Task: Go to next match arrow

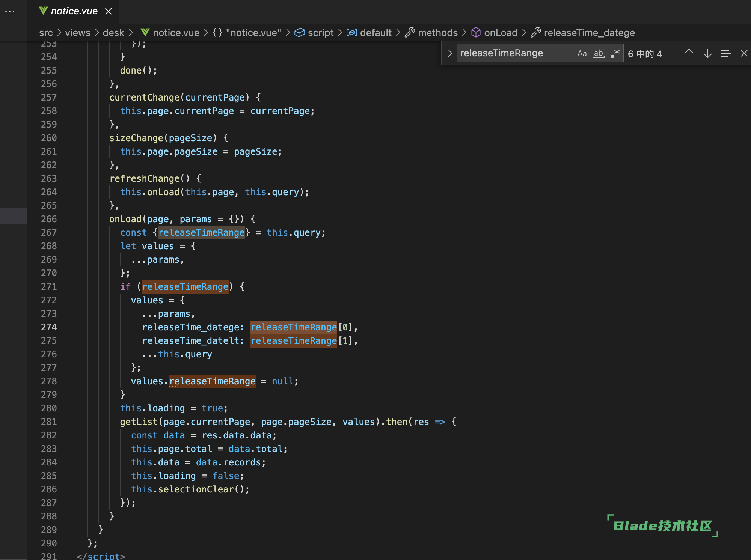Action: (707, 53)
